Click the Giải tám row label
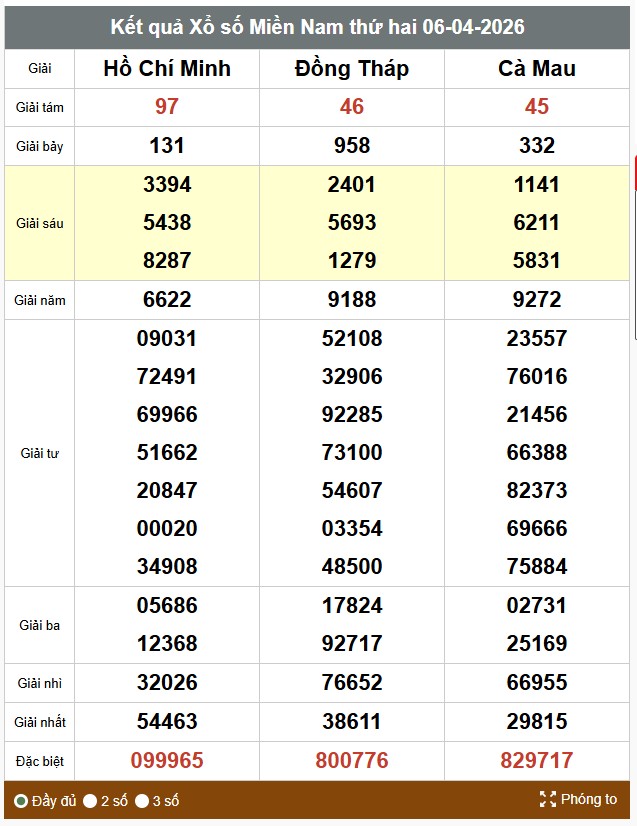Viewport: 637px width, 826px height. pyautogui.click(x=40, y=107)
